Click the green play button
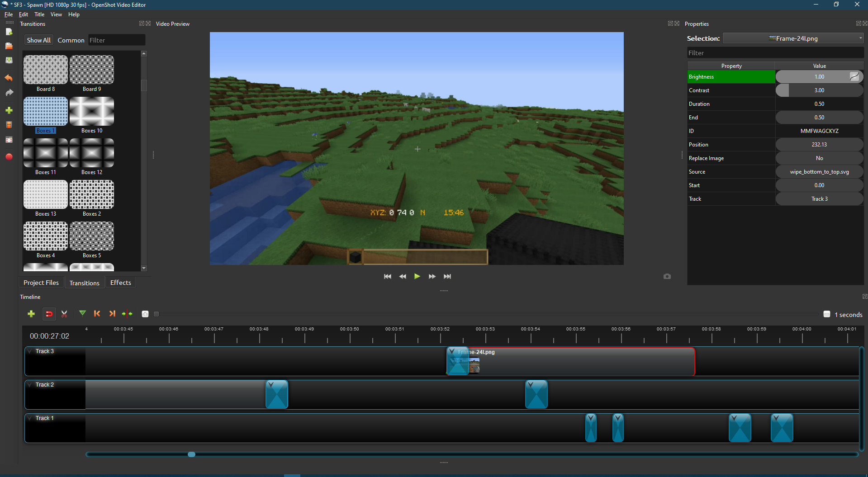Viewport: 868px width, 477px height. [417, 276]
